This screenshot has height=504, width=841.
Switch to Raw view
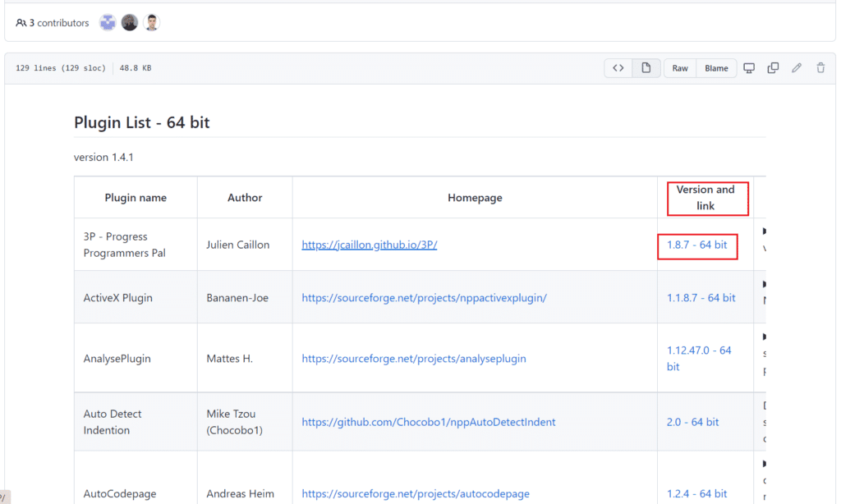click(x=679, y=68)
